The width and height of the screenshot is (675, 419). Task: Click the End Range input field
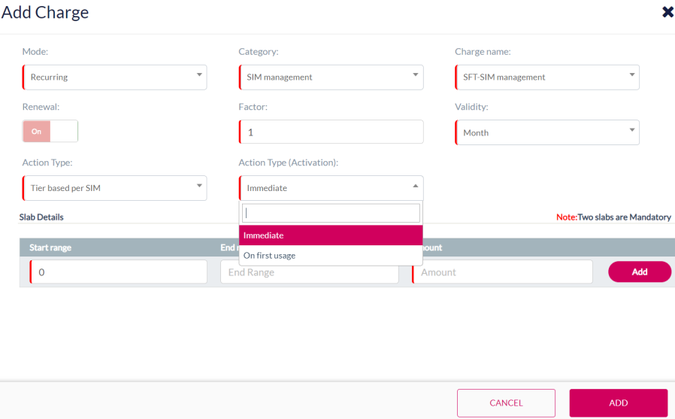click(x=308, y=273)
